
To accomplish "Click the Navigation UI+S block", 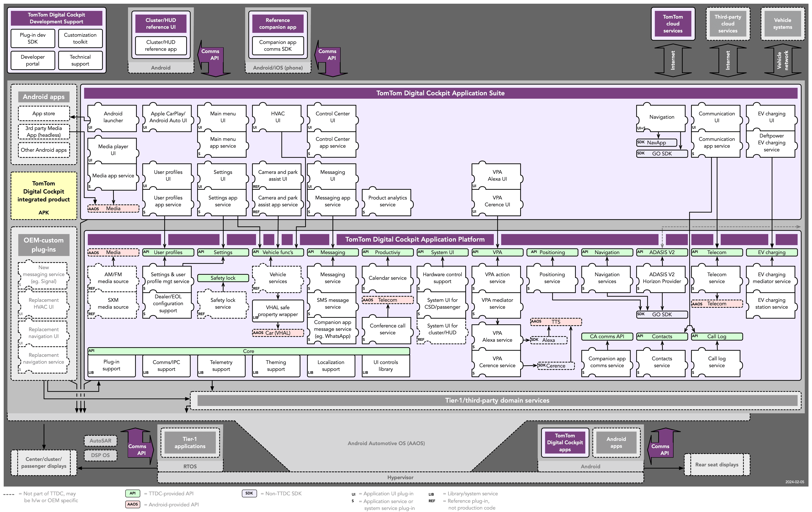I will coord(661,117).
